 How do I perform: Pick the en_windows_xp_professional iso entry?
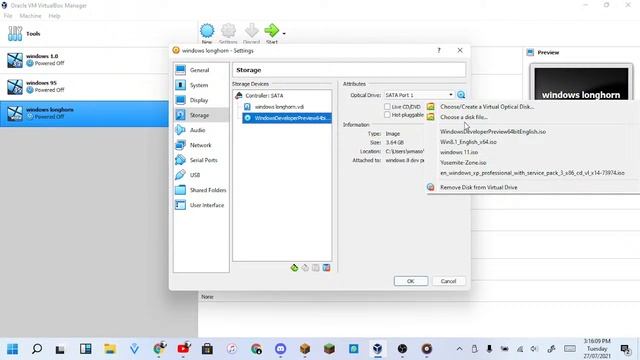coord(532,173)
